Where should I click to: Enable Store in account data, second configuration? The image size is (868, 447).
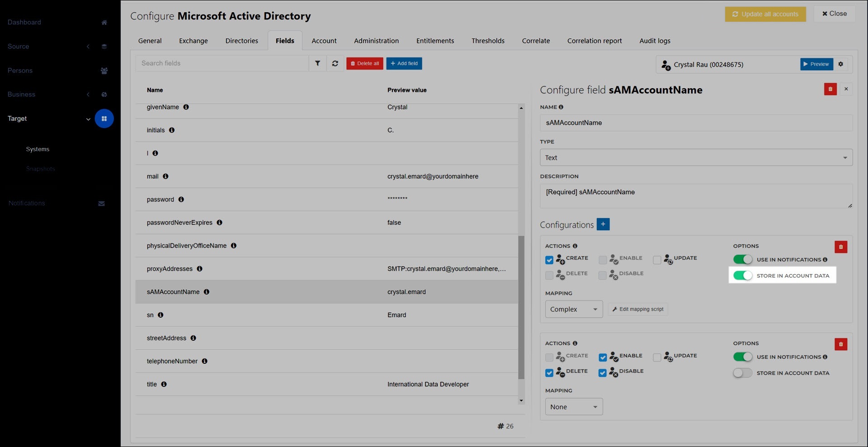[x=742, y=373]
